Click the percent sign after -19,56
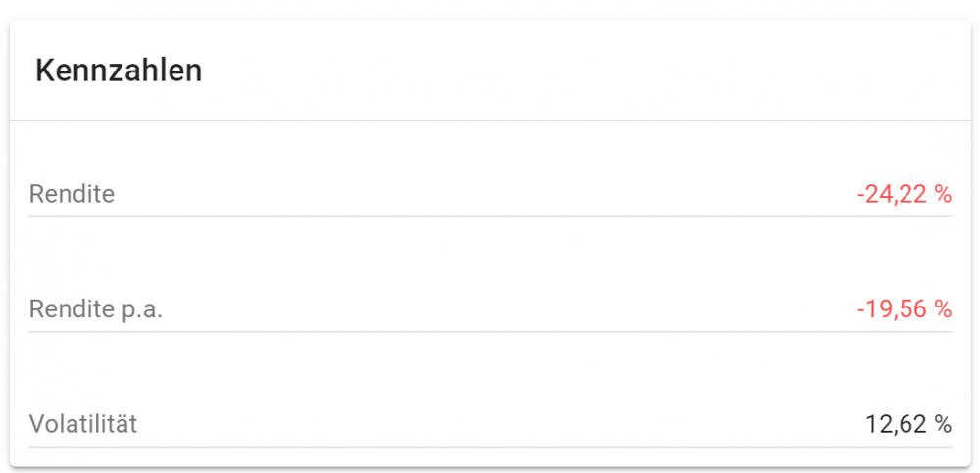This screenshot has height=473, width=980. coord(943,309)
